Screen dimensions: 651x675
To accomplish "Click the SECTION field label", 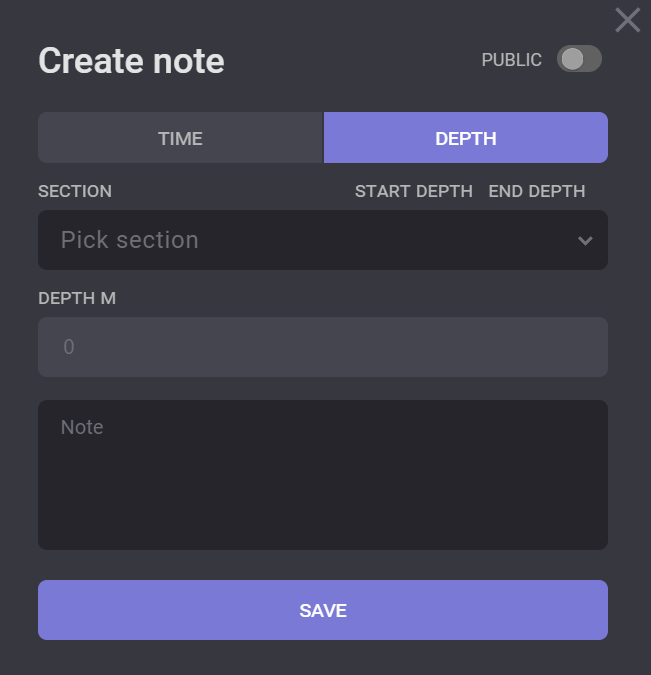I will pos(75,191).
